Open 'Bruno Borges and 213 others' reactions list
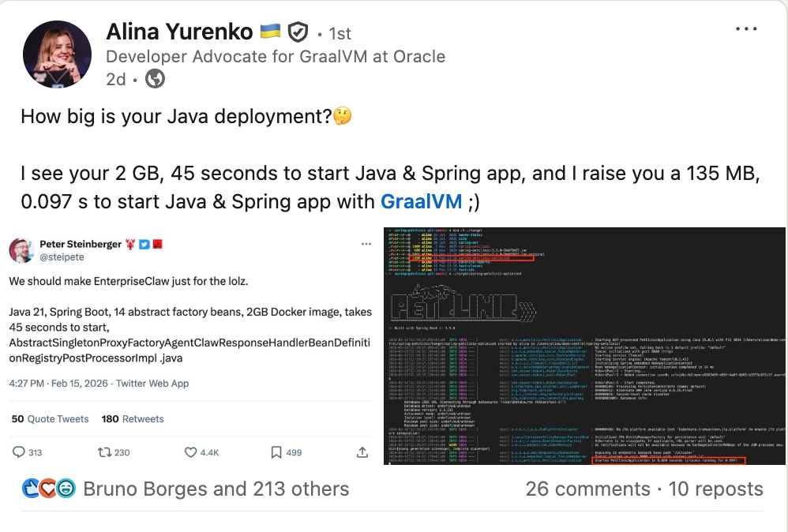Screen dimensions: 788x532 pyautogui.click(x=216, y=489)
